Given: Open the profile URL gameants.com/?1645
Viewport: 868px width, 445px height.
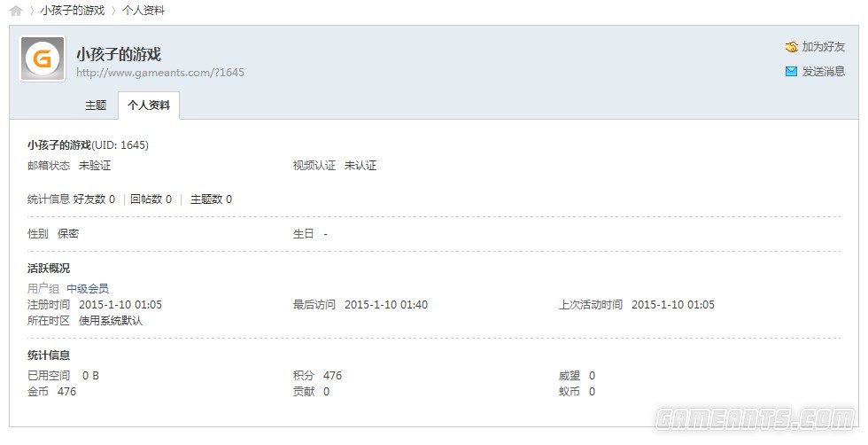Looking at the screenshot, I should [160, 73].
